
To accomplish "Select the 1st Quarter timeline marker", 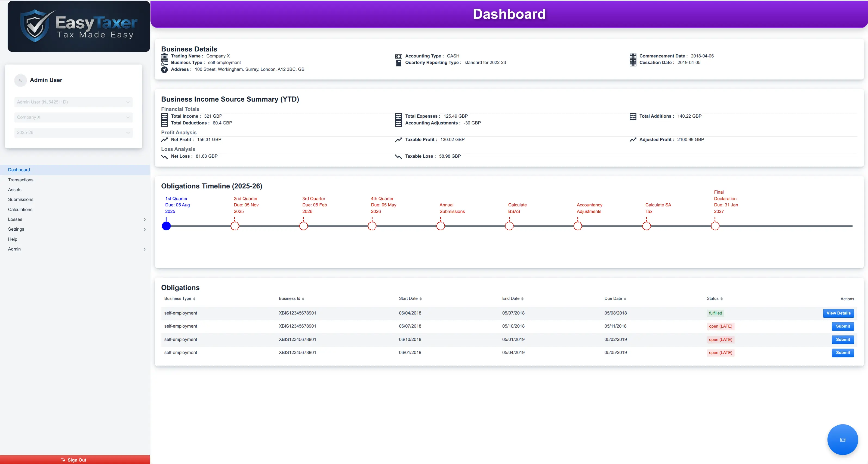I will pos(167,226).
